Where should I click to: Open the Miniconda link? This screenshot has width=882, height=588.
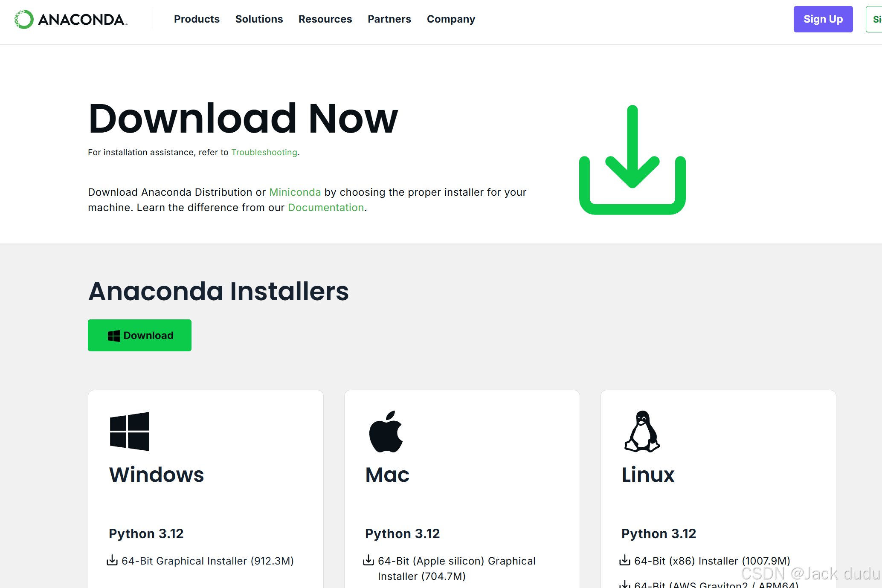(295, 192)
